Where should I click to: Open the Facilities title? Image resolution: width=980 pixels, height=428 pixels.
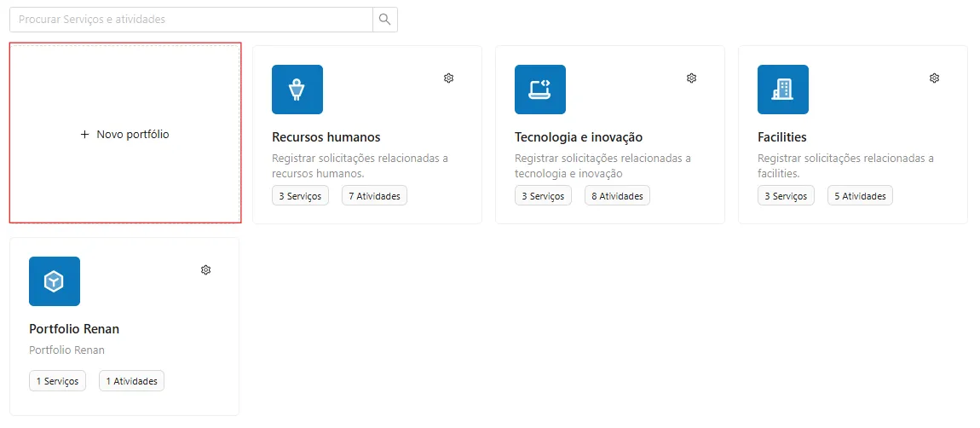tap(782, 137)
